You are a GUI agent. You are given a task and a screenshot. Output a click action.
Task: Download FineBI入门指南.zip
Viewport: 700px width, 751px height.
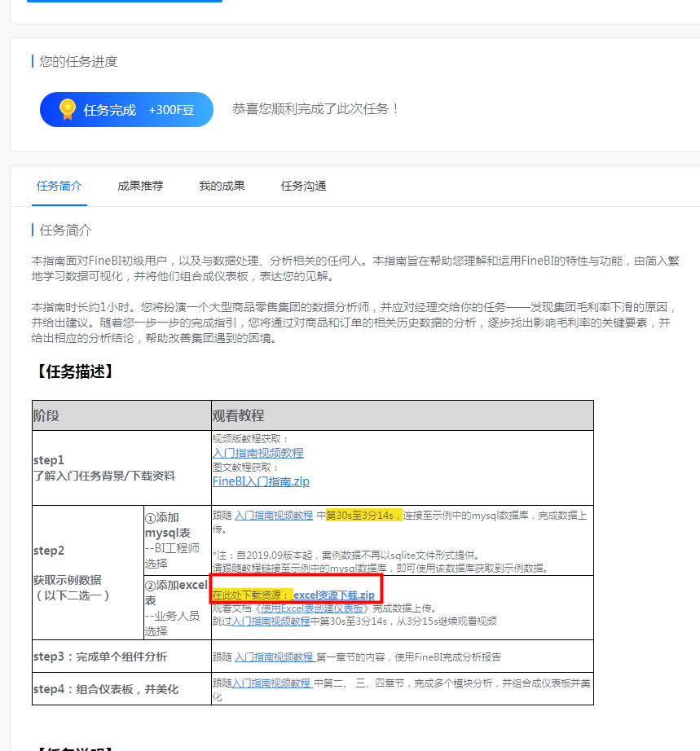click(x=261, y=481)
